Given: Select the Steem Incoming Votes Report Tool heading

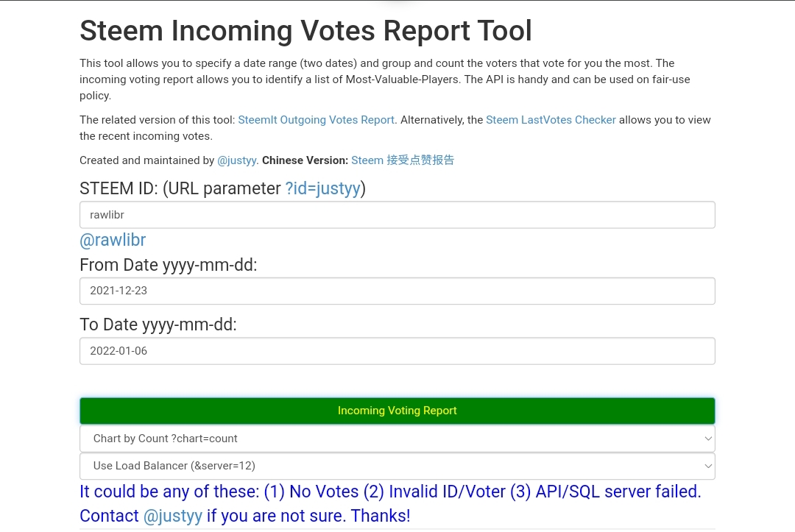Looking at the screenshot, I should (305, 30).
